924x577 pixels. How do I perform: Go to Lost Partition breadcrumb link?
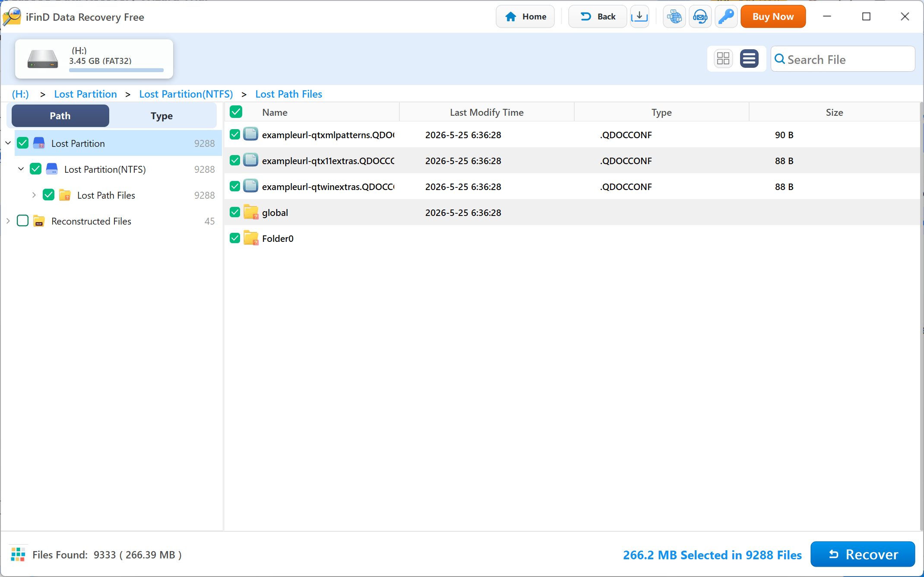(85, 94)
